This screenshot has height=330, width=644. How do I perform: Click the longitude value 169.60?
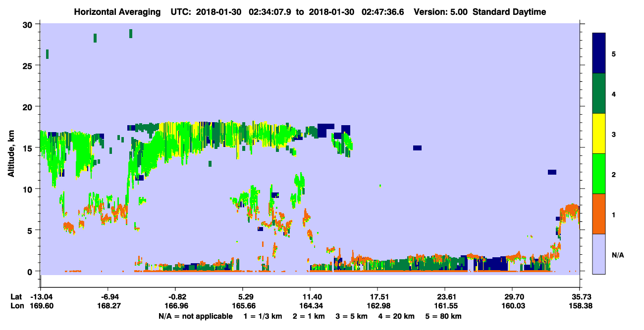pos(41,306)
